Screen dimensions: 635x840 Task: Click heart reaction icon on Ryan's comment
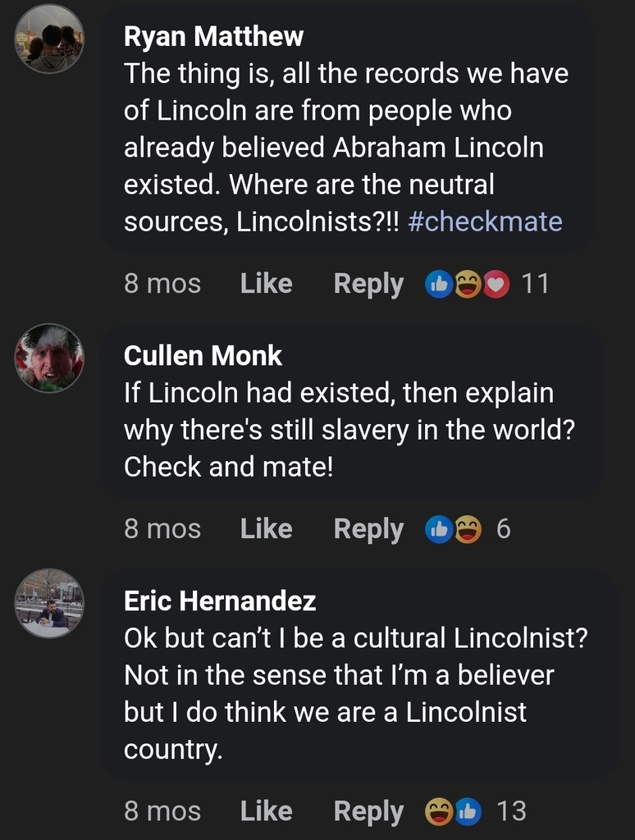point(496,284)
